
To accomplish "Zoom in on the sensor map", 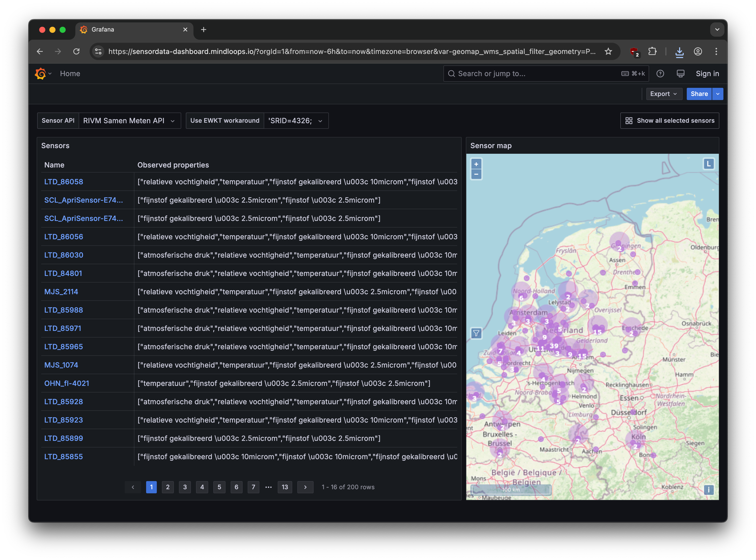I will click(x=476, y=164).
